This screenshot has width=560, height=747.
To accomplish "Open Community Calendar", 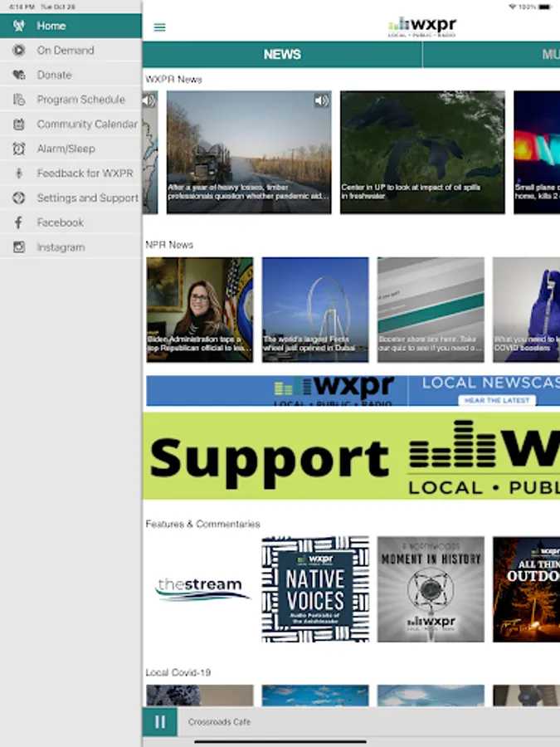I will click(71, 124).
